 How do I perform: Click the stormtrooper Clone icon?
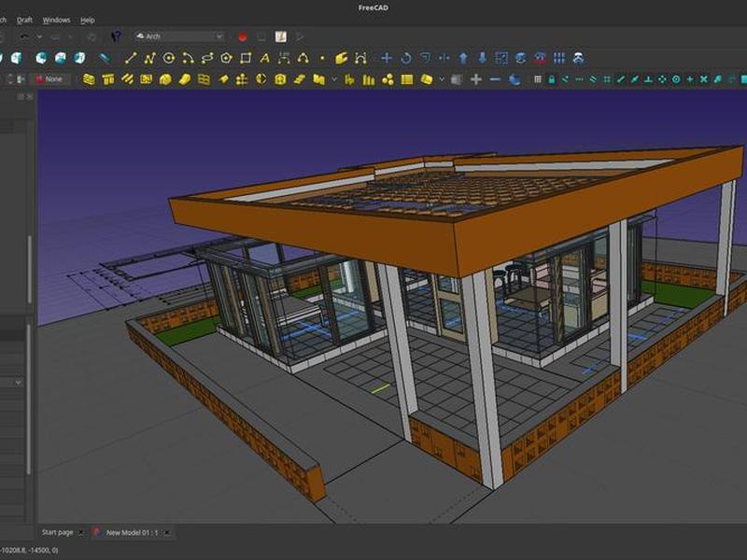[578, 58]
